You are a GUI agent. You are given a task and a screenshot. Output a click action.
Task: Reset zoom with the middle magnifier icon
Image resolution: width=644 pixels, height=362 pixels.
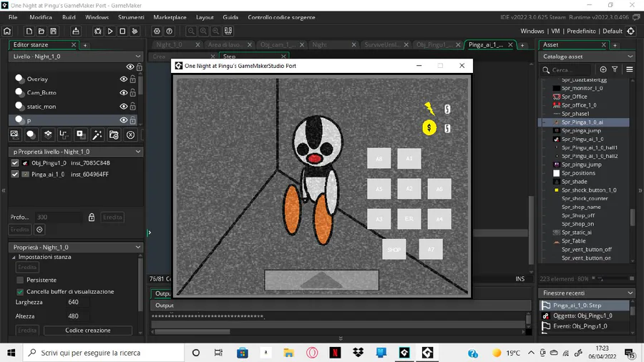coord(204,31)
